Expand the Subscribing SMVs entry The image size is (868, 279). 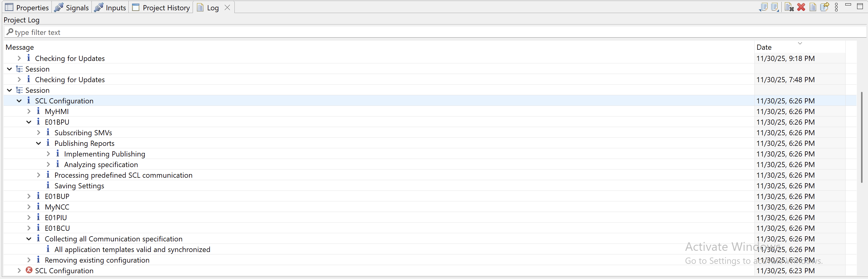click(39, 133)
